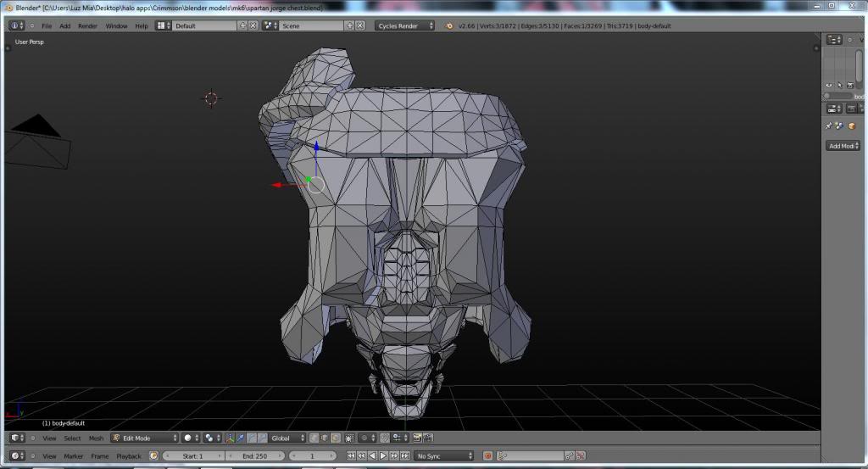The height and width of the screenshot is (469, 868).
Task: Click the insert keyframes key icon
Action: tap(570, 455)
